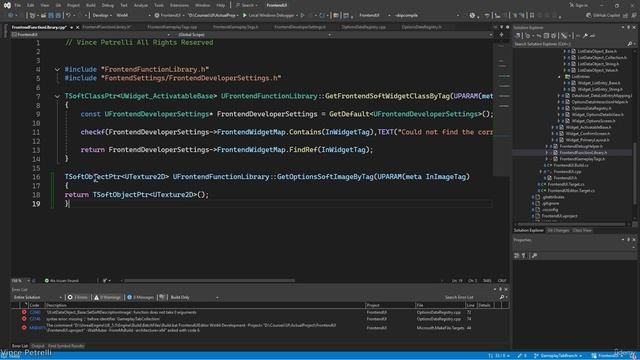Open GitHub Copilot icon in toolbar
The height and width of the screenshot is (360, 640).
[588, 16]
